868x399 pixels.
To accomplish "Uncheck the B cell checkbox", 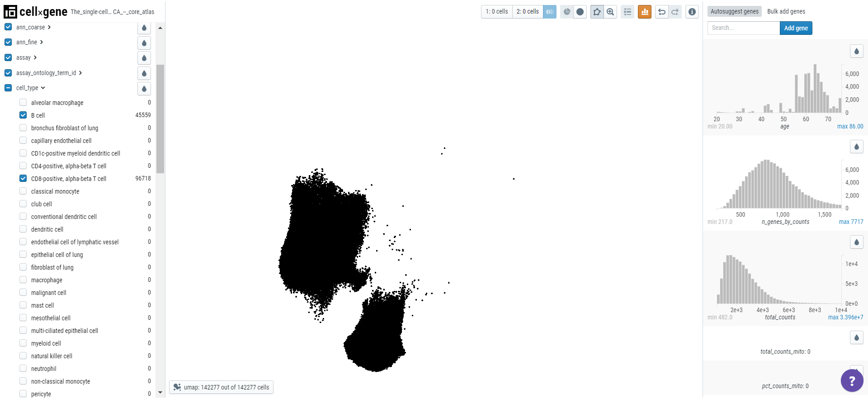I will 23,115.
